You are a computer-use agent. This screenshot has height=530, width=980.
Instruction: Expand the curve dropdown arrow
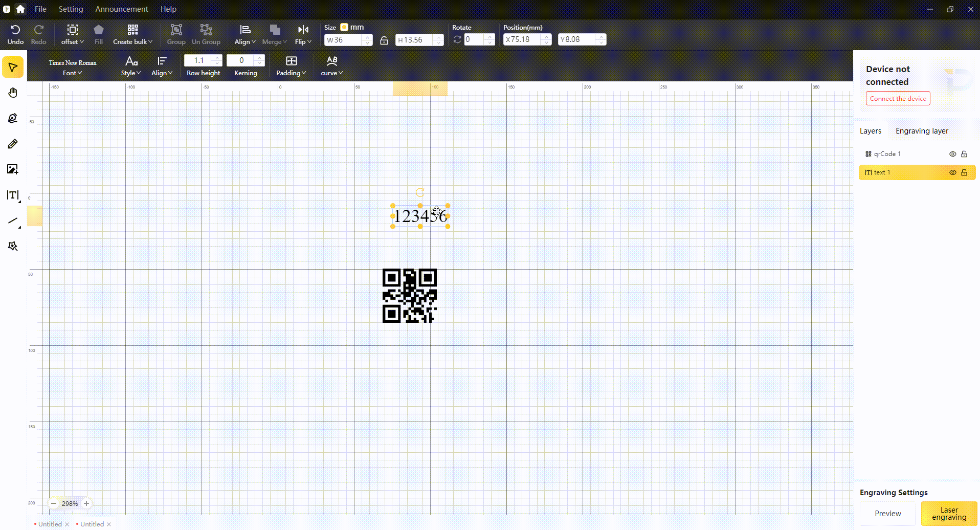tap(341, 73)
